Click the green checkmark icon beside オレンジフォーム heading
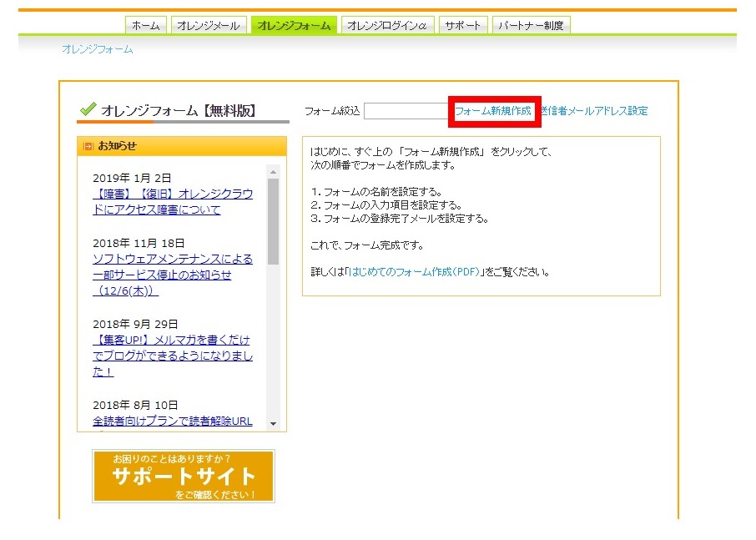The width and height of the screenshot is (756, 540). coord(88,109)
